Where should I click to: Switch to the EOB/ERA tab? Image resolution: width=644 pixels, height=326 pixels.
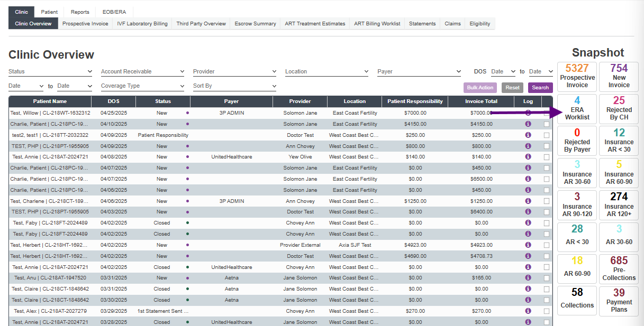click(115, 12)
